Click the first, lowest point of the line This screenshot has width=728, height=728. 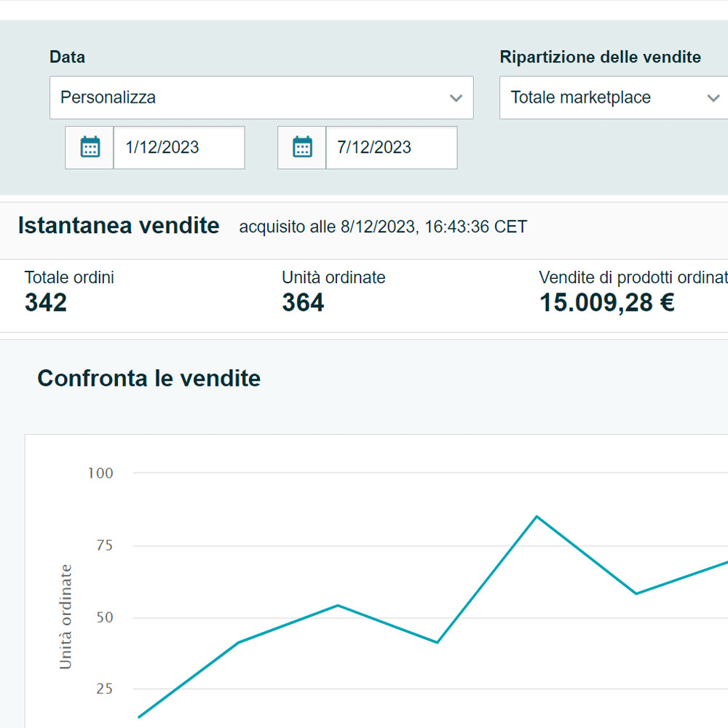point(139,717)
